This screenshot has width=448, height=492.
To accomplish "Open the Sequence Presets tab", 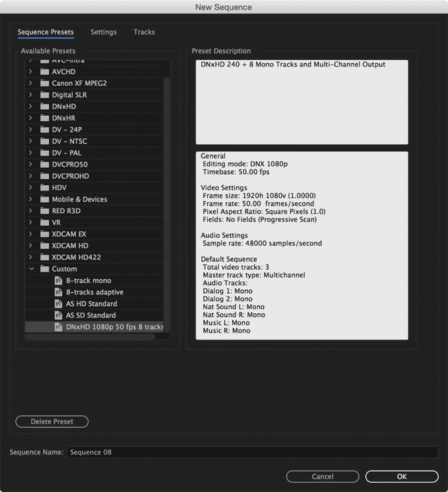I will pos(45,32).
